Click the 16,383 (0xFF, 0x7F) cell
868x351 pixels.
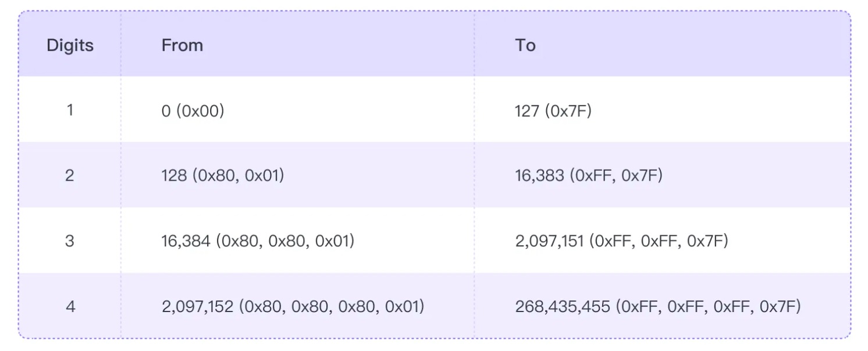(x=588, y=175)
